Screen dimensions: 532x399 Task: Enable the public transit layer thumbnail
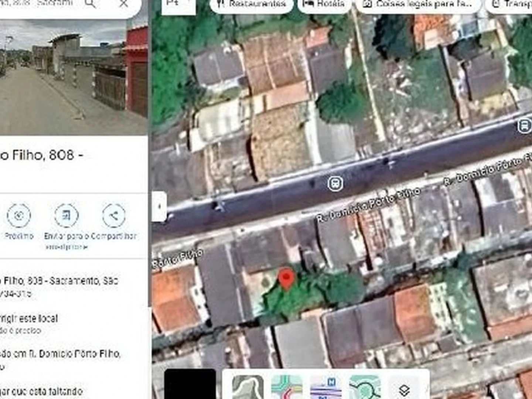pos(326,387)
